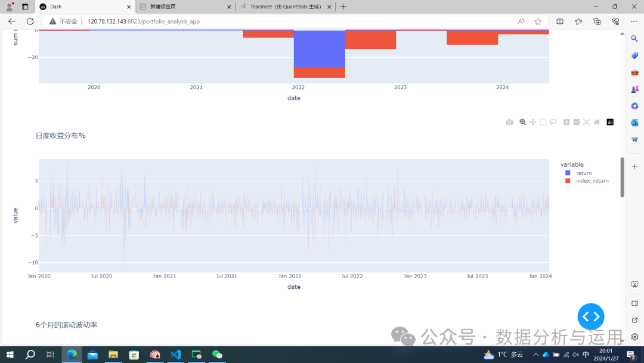The width and height of the screenshot is (644, 363).
Task: Open the Windows Start menu
Action: click(10, 355)
